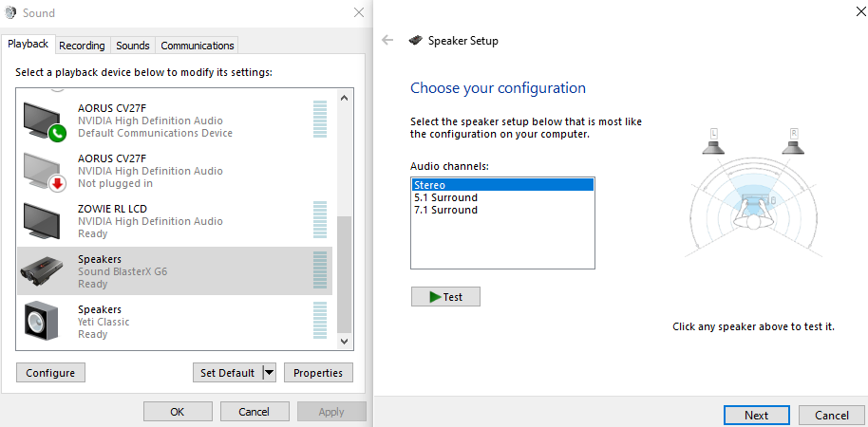Image resolution: width=868 pixels, height=427 pixels.
Task: Select the unplugged AORUS CV27F monitor icon
Action: tap(45, 172)
